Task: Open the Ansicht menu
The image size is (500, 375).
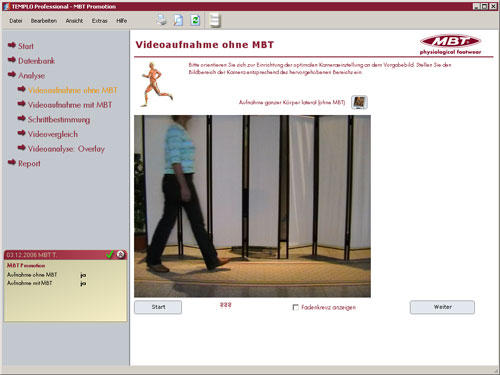Action: pos(74,21)
